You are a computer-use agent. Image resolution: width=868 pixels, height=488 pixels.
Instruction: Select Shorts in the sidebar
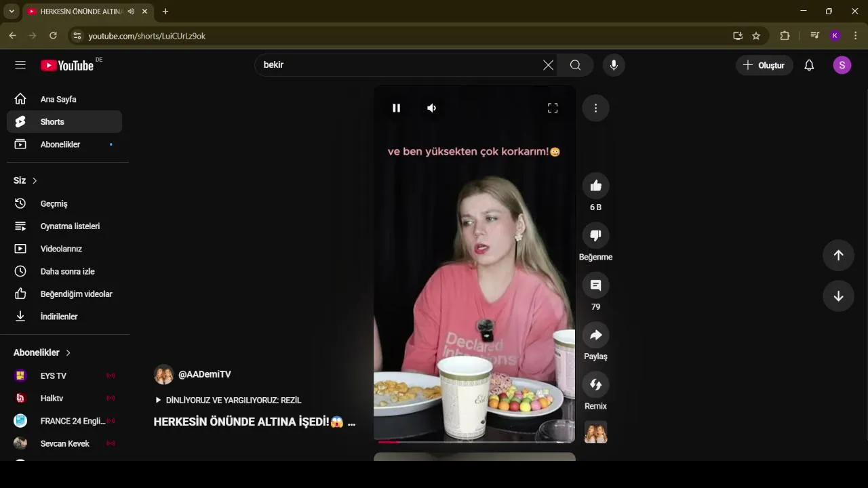click(x=64, y=122)
